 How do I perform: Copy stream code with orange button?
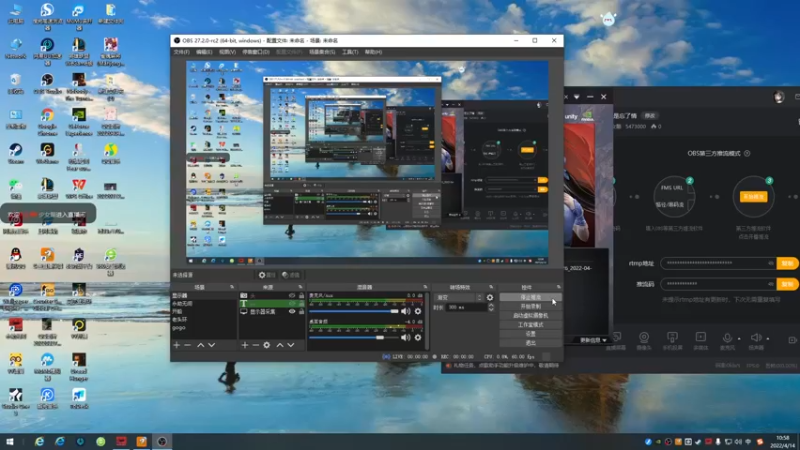(787, 284)
